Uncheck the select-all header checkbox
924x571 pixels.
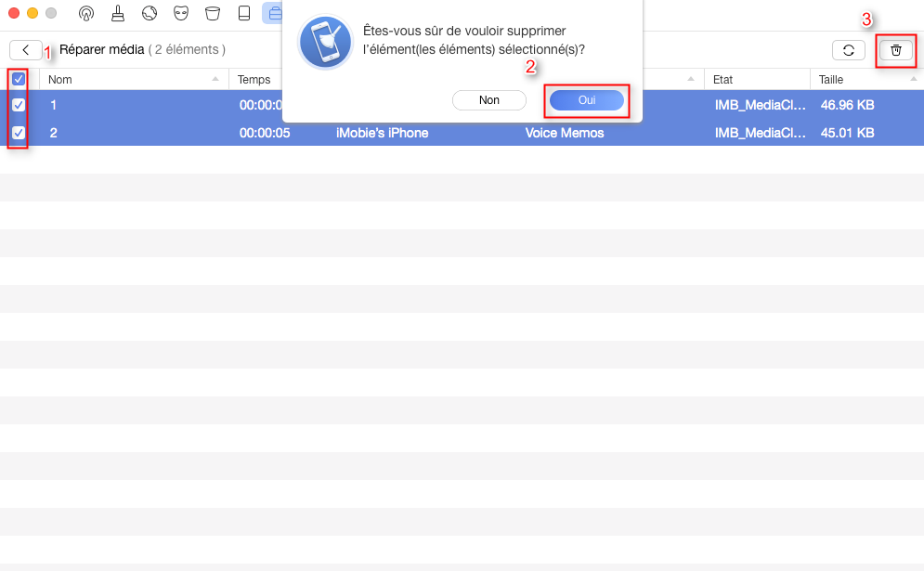(19, 79)
